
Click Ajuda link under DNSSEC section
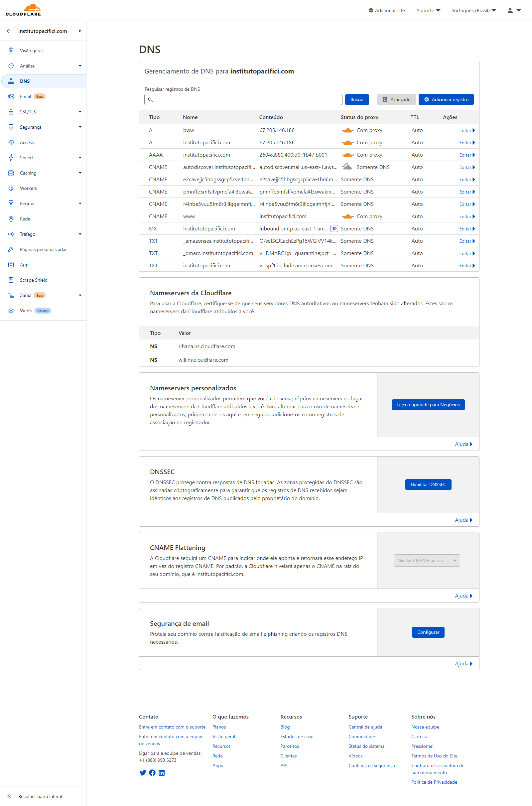pos(464,520)
